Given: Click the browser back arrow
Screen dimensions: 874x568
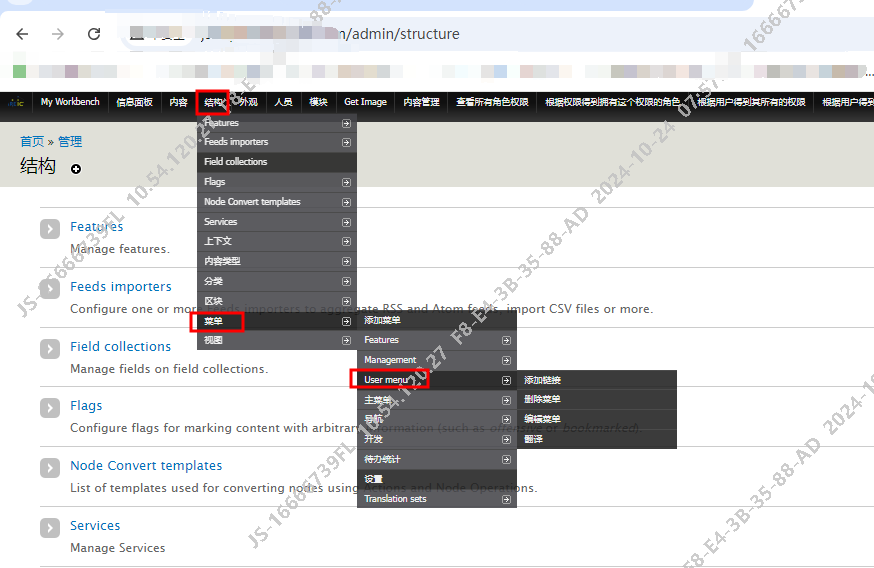Looking at the screenshot, I should pos(22,34).
